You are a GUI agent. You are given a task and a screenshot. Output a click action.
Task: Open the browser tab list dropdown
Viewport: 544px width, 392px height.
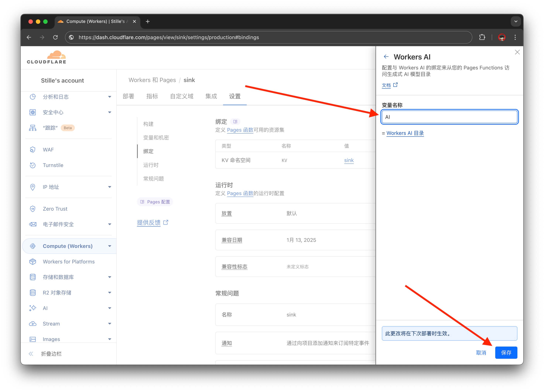516,22
